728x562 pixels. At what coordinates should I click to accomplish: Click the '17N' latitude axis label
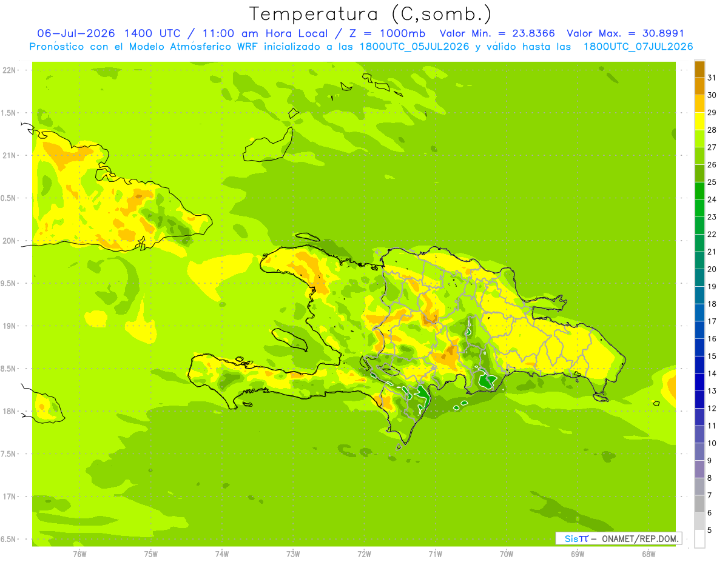tap(10, 497)
